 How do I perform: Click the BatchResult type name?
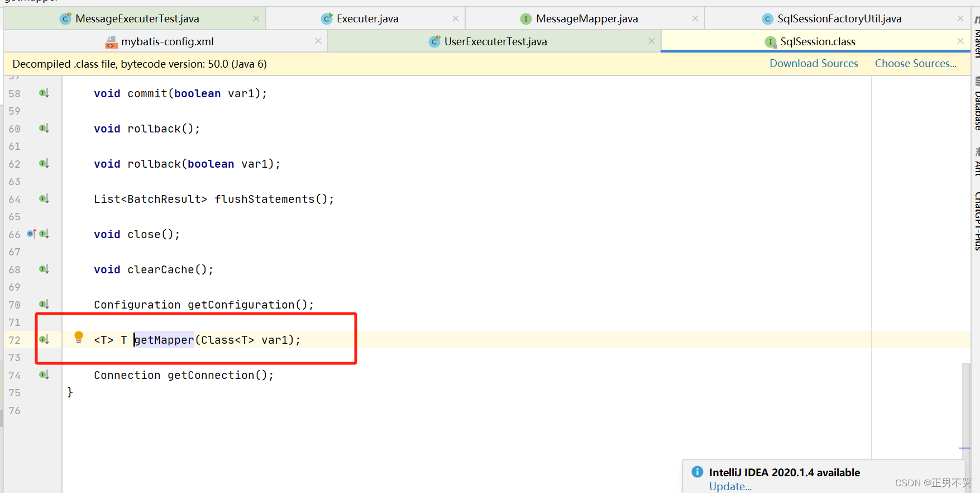(164, 199)
